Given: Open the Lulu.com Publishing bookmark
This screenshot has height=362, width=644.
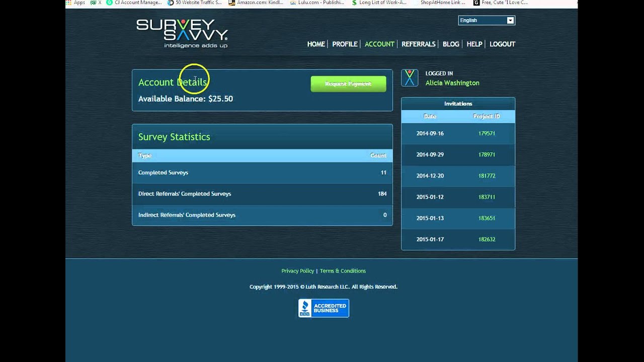Looking at the screenshot, I should (x=317, y=3).
